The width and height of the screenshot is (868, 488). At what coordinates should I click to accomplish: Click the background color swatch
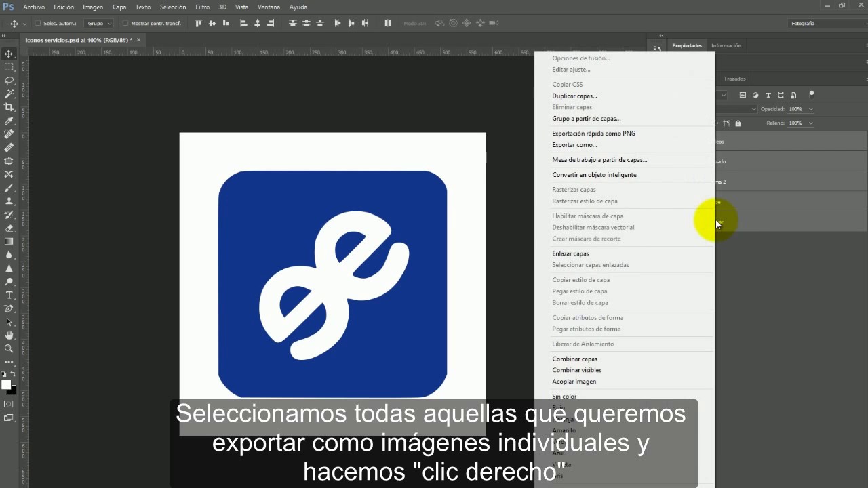point(12,390)
